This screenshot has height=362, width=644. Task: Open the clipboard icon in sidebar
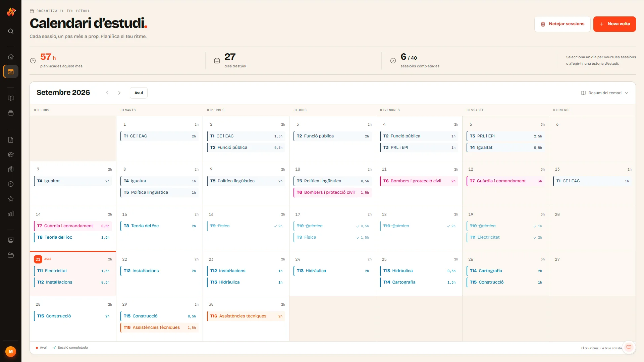[11, 169]
